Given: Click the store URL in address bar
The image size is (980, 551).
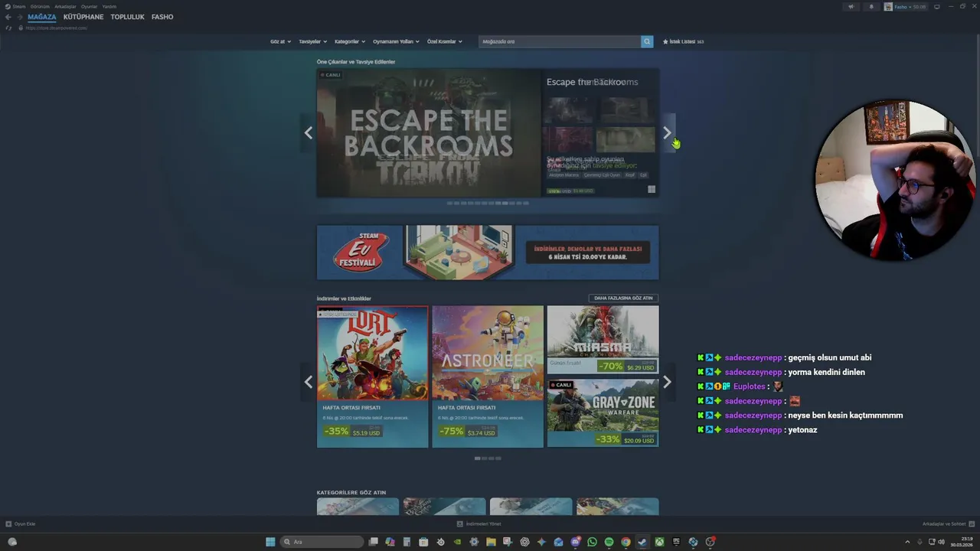Looking at the screenshot, I should (x=56, y=28).
